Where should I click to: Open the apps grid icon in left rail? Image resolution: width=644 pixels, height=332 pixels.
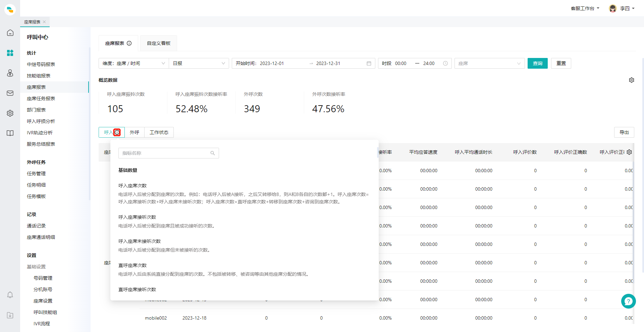[10, 53]
